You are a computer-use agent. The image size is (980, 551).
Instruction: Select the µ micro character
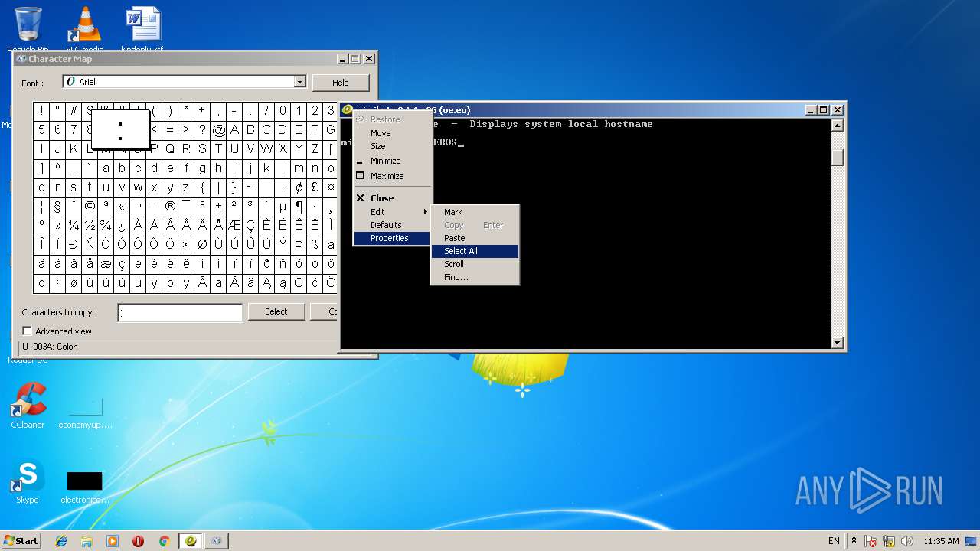click(x=283, y=207)
